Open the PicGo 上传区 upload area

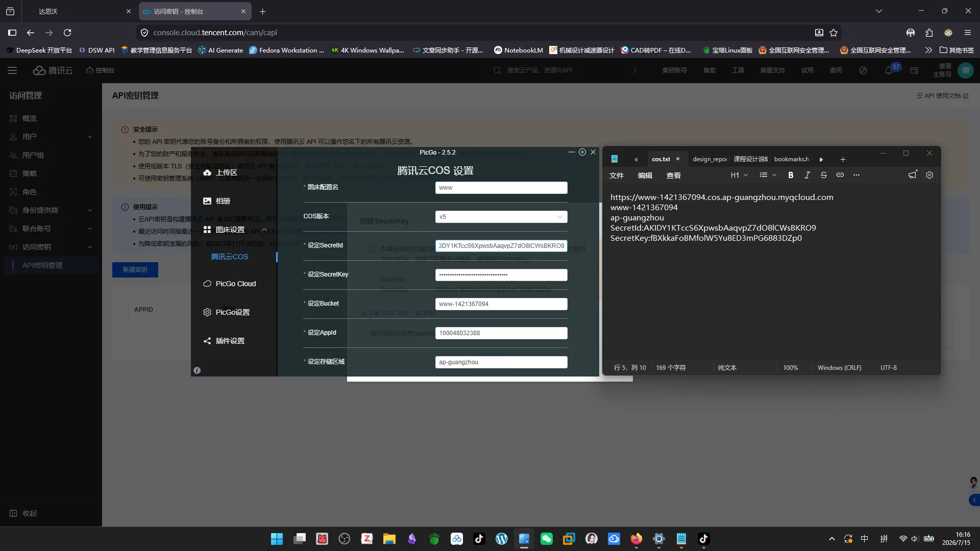220,172
